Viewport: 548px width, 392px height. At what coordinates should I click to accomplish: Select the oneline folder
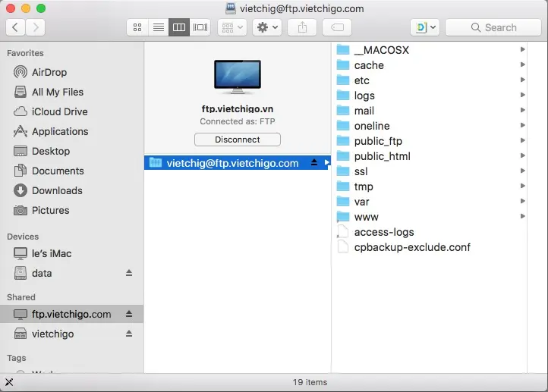[429, 126]
